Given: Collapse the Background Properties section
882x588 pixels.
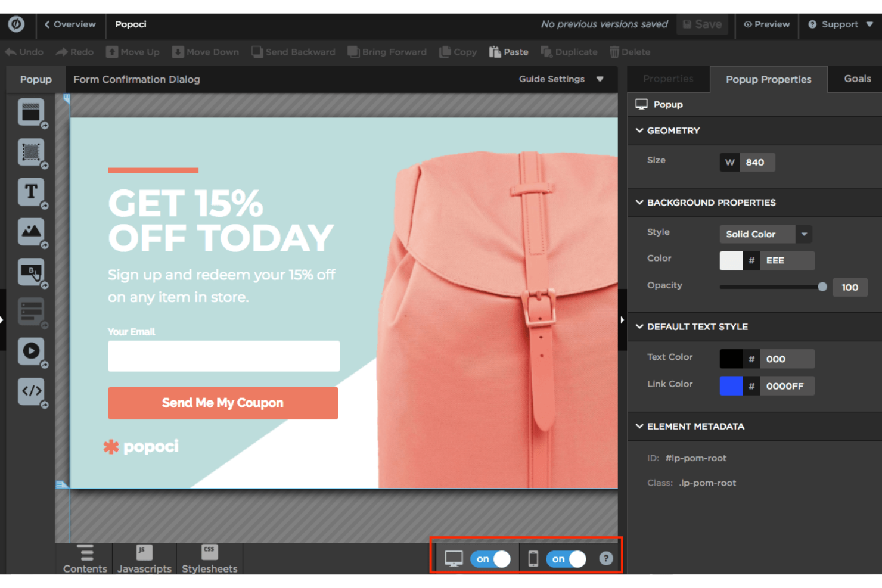Looking at the screenshot, I should click(x=639, y=202).
